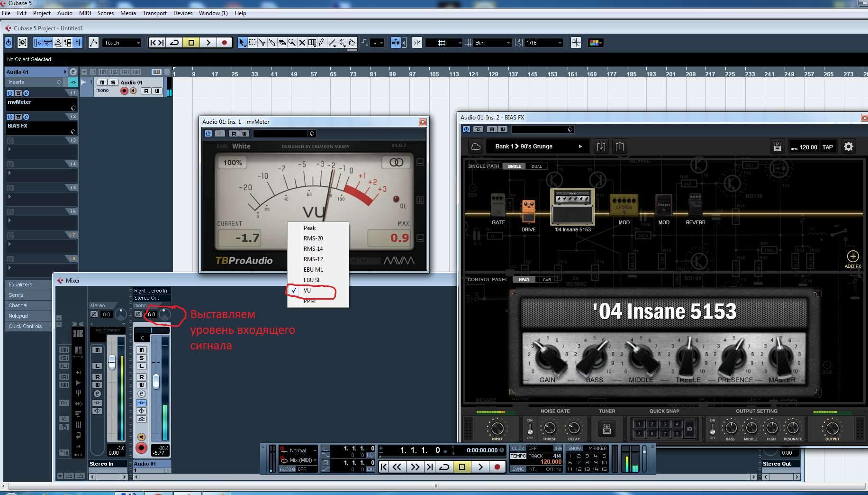Click the Record button in main toolbar
This screenshot has height=495, width=868.
224,43
